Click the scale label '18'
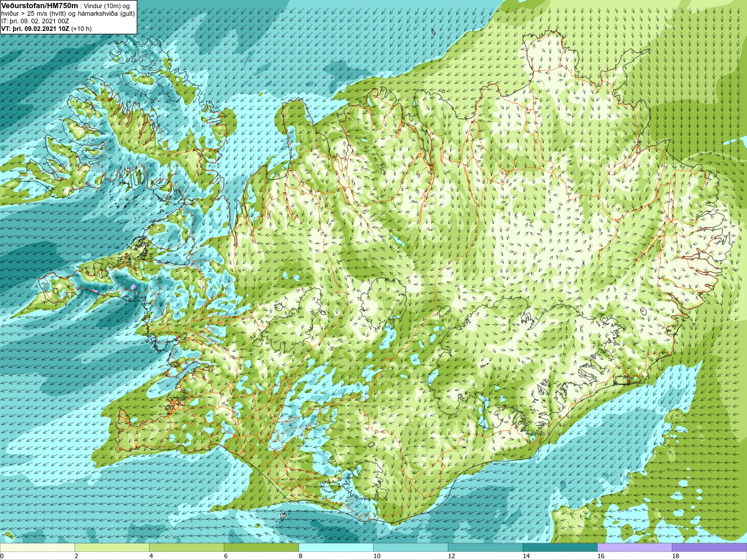747x560 pixels. [675, 556]
